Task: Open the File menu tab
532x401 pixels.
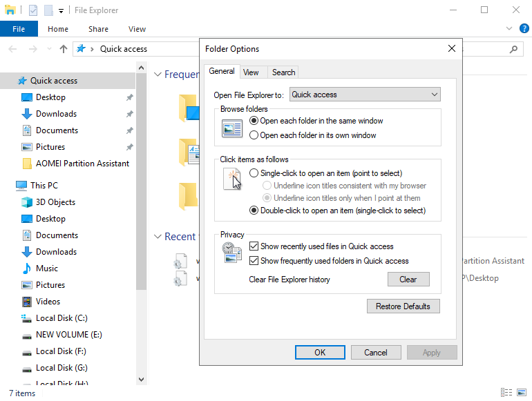Action: pos(19,29)
